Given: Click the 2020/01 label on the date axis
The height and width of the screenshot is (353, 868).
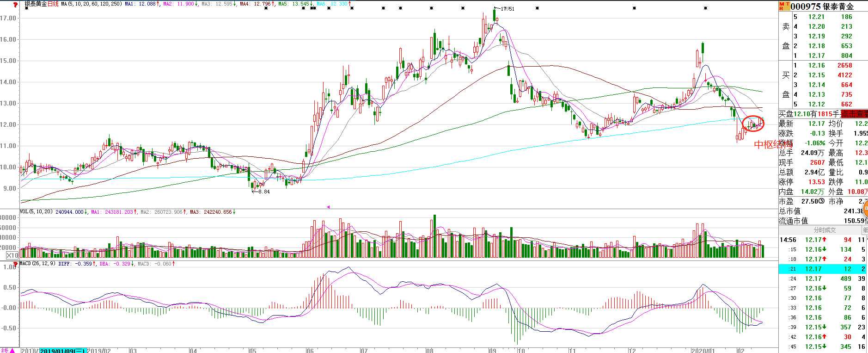Looking at the screenshot, I should (703, 351).
